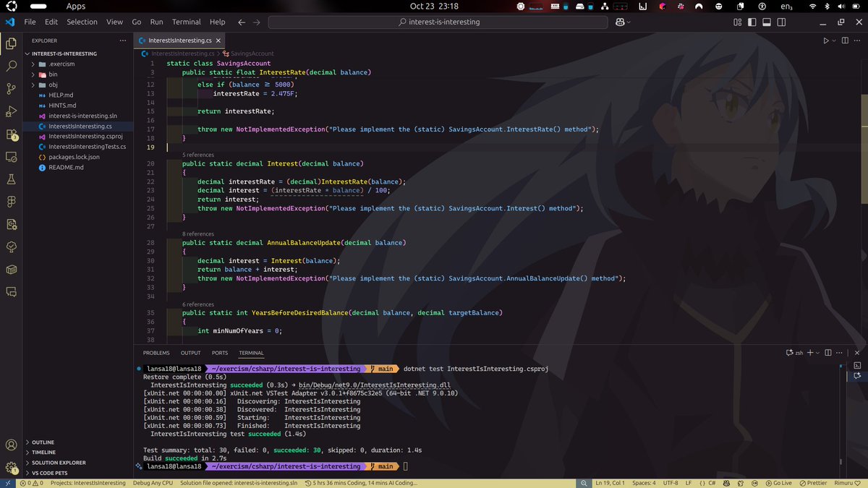Go forward with the navigation arrow
This screenshot has width=868, height=488.
257,22
